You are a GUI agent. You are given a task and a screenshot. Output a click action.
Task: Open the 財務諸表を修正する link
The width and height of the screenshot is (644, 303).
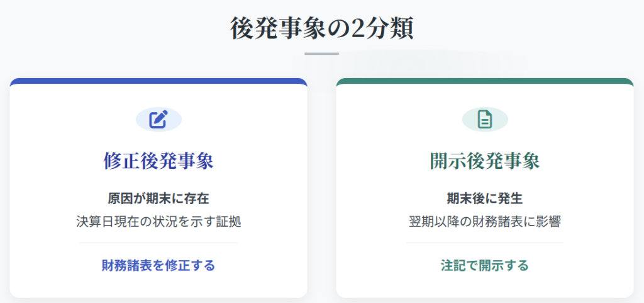point(158,265)
